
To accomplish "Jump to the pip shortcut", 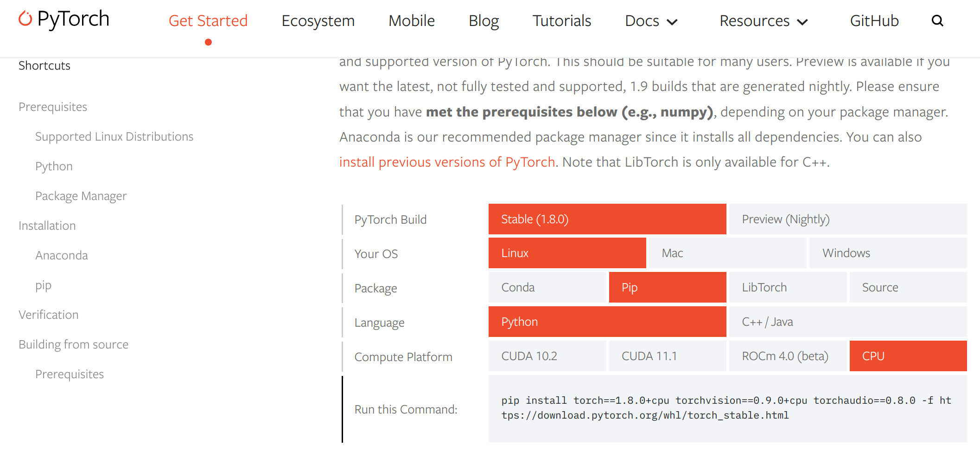I will pos(43,285).
